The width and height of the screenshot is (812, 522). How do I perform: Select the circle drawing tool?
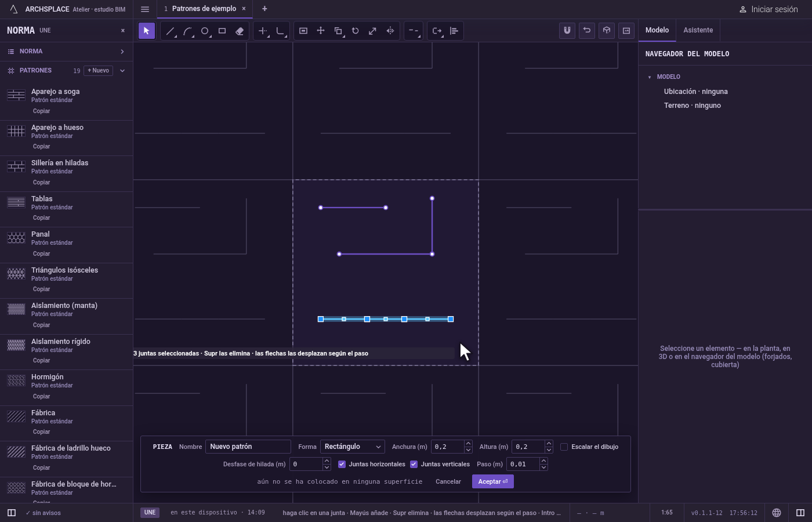click(x=205, y=31)
